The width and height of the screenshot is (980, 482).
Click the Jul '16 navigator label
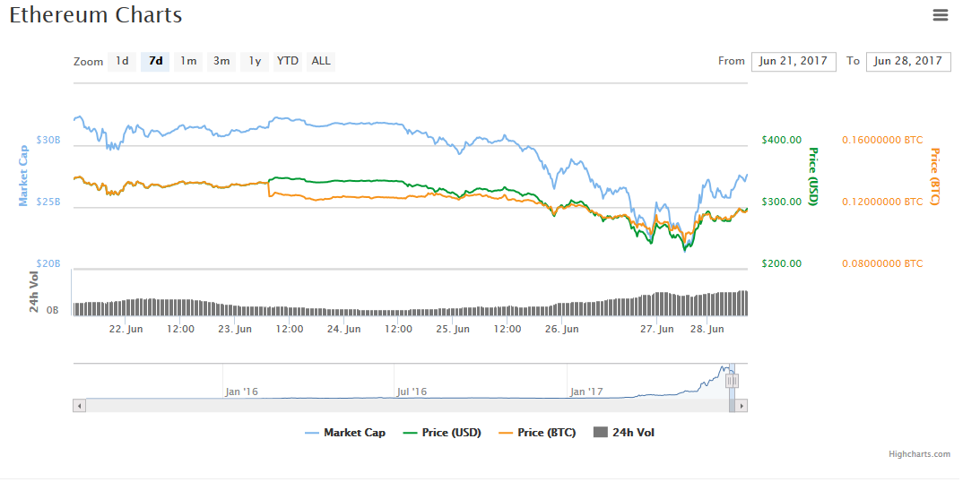pos(412,392)
